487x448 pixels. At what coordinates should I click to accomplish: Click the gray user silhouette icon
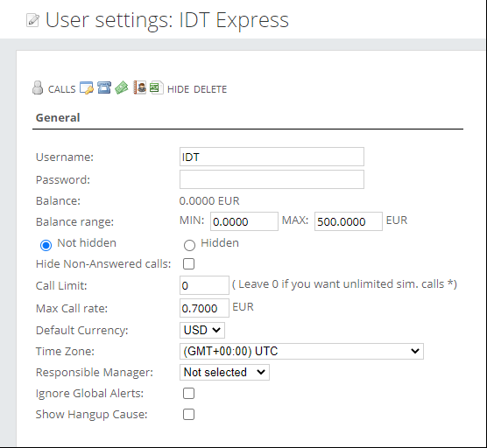[38, 87]
